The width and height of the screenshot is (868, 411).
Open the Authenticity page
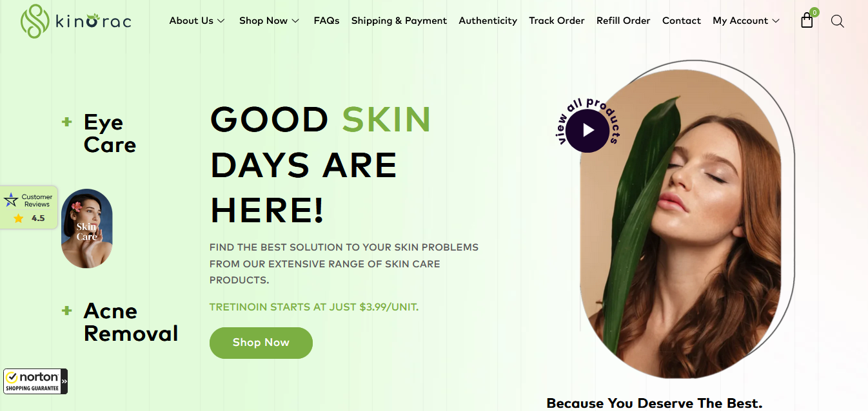coord(488,21)
